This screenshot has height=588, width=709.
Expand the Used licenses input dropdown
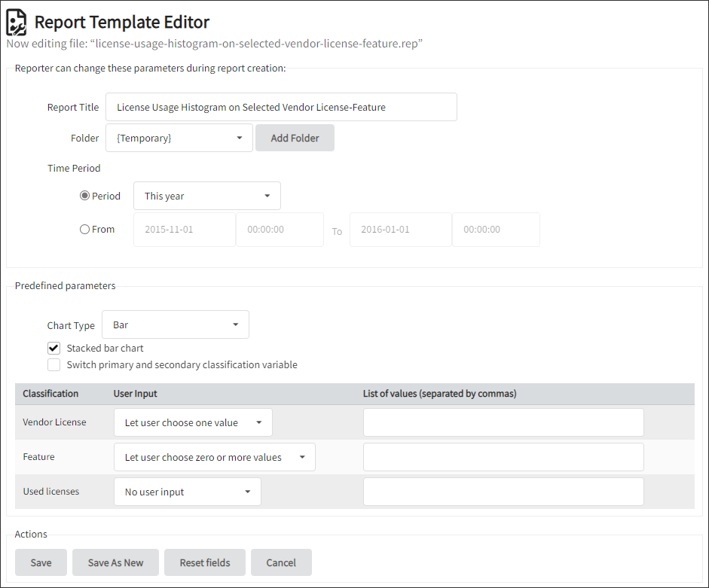coord(187,492)
